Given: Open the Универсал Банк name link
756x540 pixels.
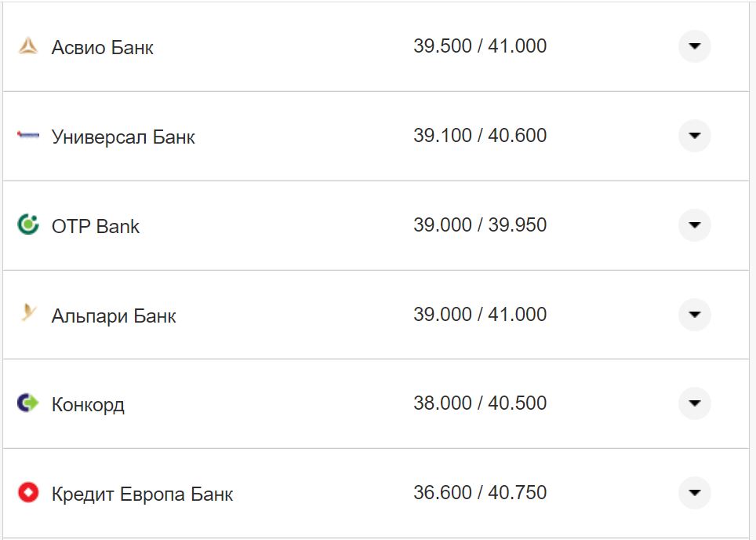Looking at the screenshot, I should [x=123, y=137].
